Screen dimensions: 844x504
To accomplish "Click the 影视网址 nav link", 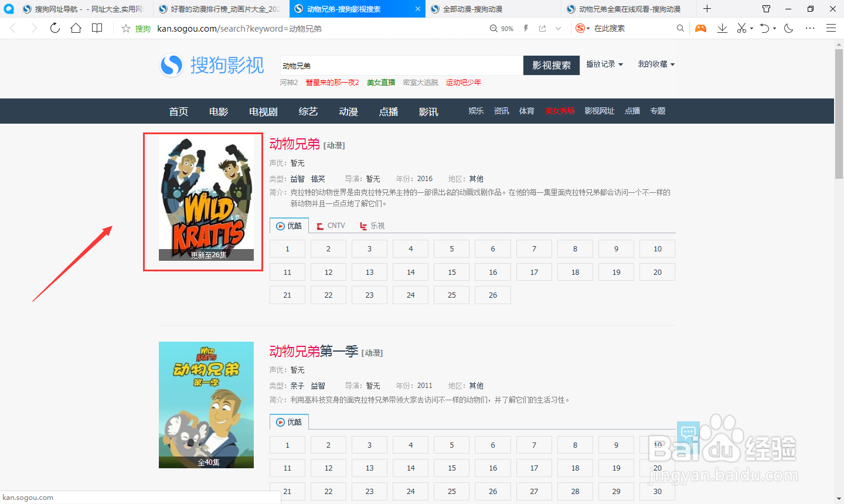I will click(600, 111).
